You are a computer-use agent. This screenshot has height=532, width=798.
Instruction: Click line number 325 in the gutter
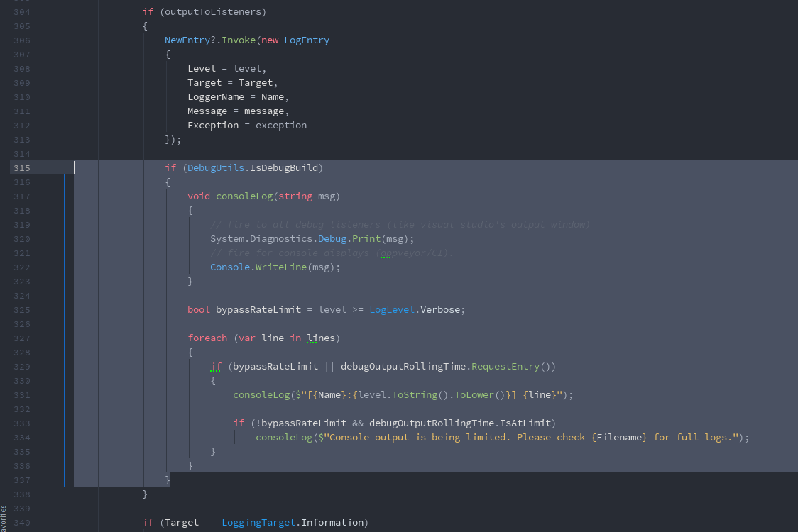pyautogui.click(x=22, y=310)
